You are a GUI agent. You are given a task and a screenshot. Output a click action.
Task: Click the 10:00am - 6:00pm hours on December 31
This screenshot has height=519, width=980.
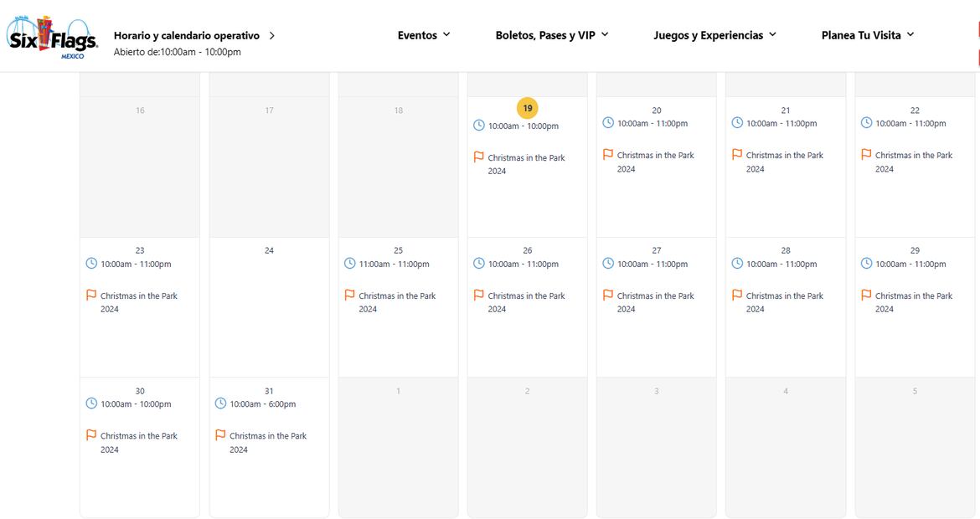point(262,403)
